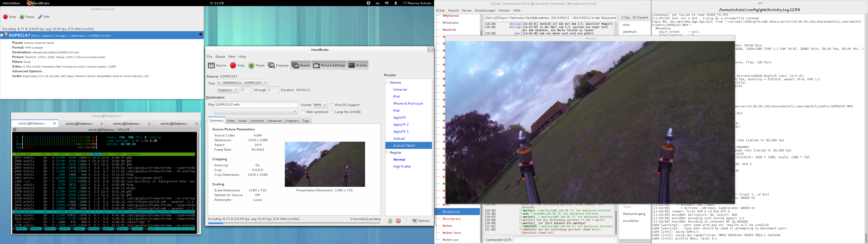Click encoding progress bar in HandBrake
Screen dimensions: 868x244
coord(294,223)
